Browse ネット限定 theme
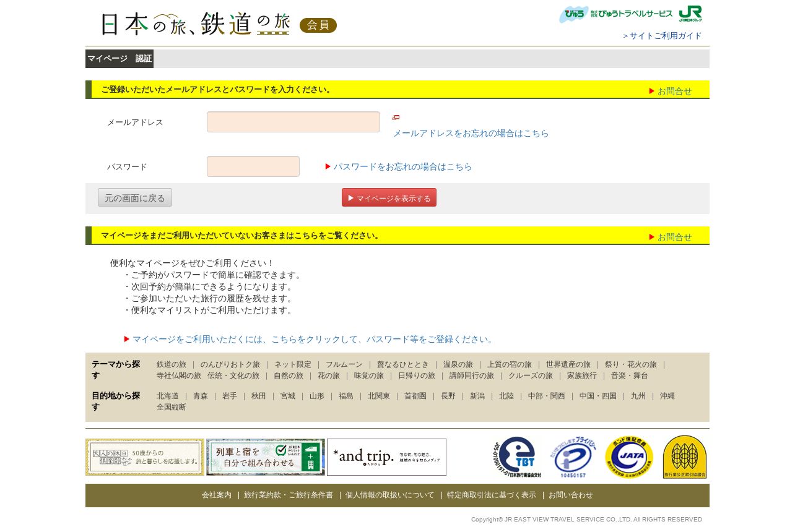Viewport: 795px width, 532px height. (293, 364)
